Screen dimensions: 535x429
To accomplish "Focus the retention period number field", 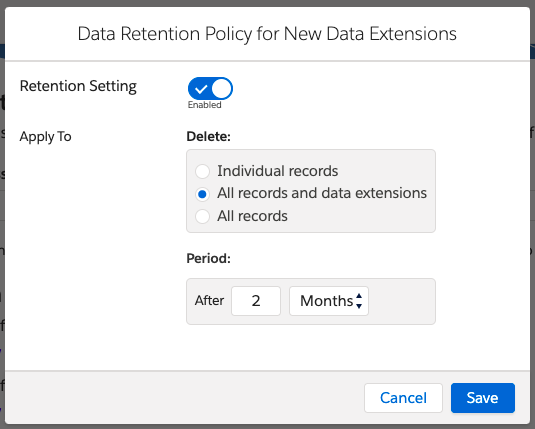I will 256,301.
